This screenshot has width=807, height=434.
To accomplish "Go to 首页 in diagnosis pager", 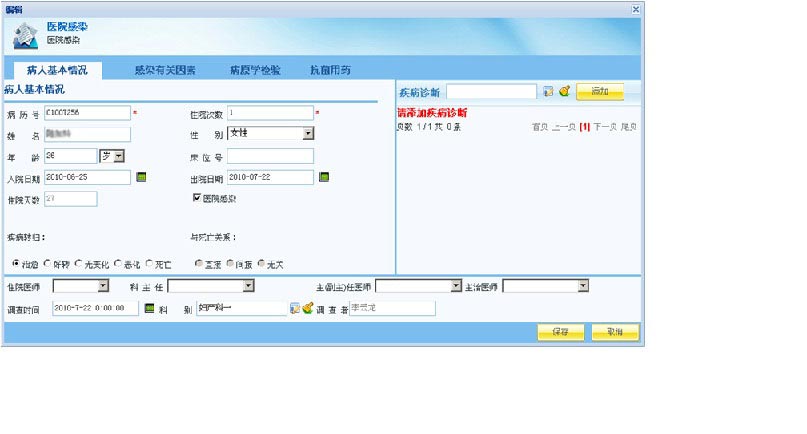I will (x=540, y=127).
